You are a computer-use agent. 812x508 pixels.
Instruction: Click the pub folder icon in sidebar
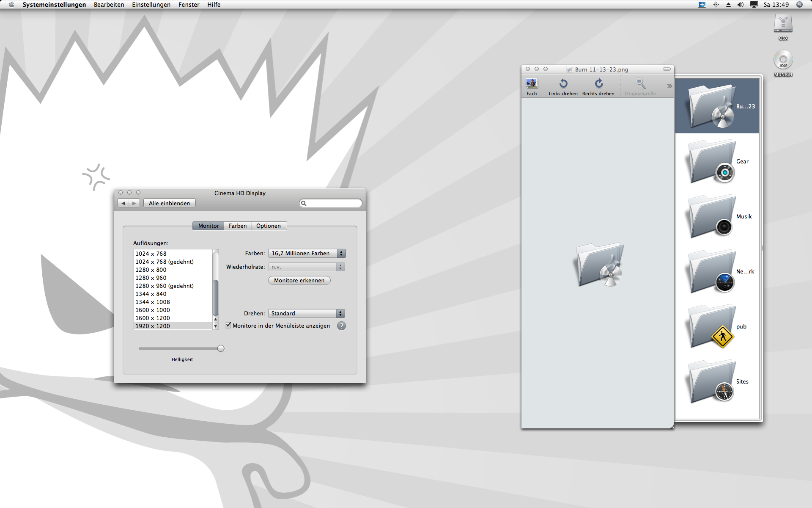707,326
